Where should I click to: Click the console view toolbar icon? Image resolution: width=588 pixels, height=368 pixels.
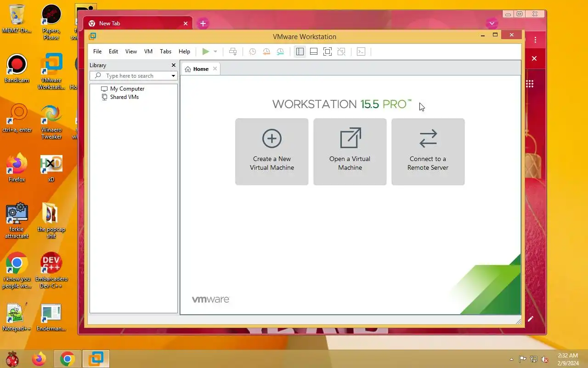point(361,52)
